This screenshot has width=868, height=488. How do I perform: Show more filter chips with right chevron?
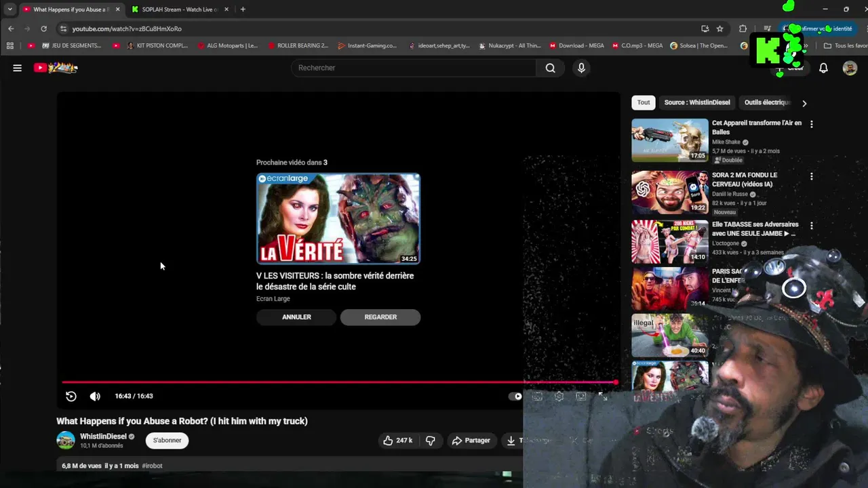pos(804,103)
